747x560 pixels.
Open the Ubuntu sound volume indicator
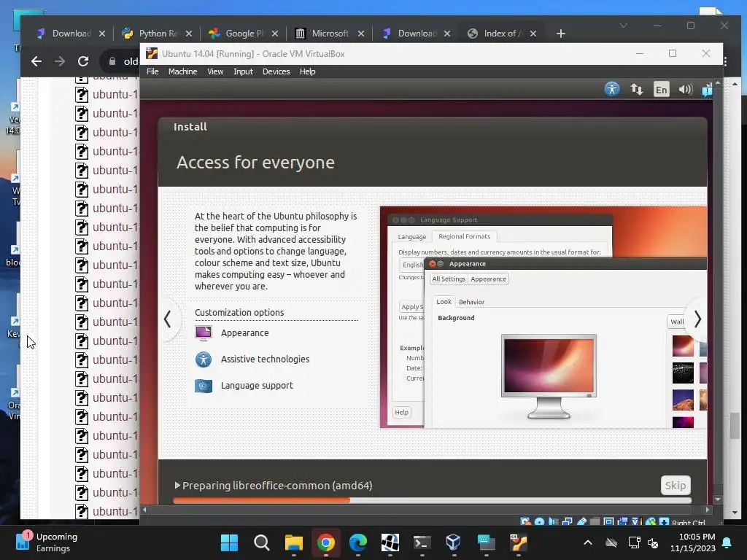click(x=685, y=89)
